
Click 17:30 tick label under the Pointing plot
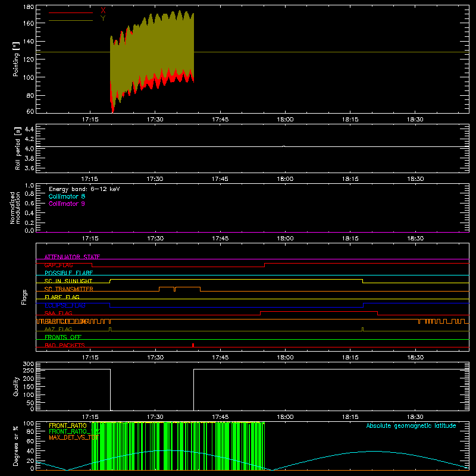pyautogui.click(x=155, y=120)
